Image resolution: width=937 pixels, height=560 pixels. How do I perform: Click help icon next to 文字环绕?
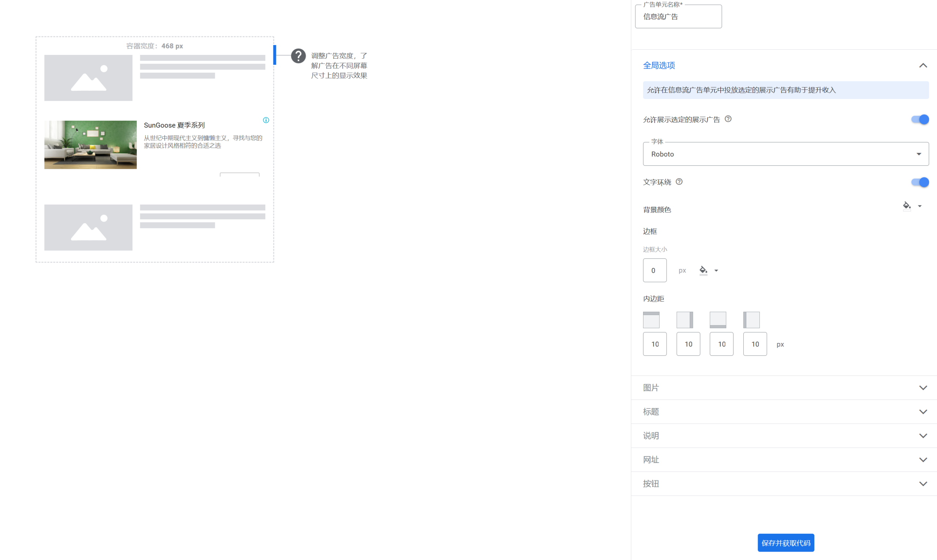[x=679, y=182]
